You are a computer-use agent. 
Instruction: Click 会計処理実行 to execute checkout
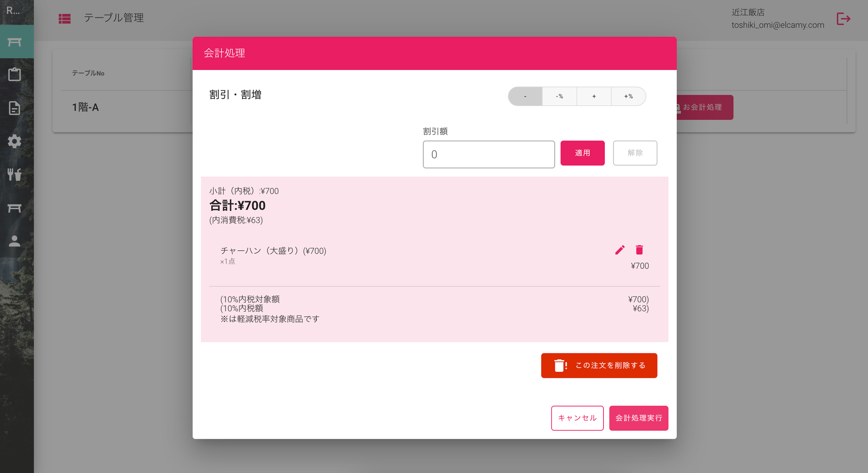(639, 418)
